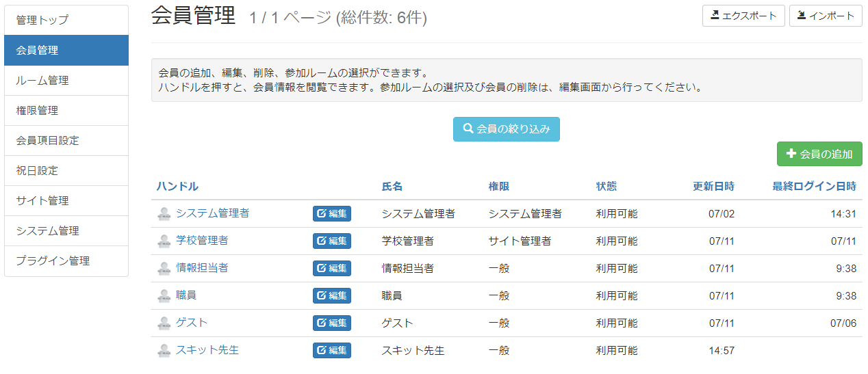Click the エクスポート export button
868x374 pixels.
[743, 16]
